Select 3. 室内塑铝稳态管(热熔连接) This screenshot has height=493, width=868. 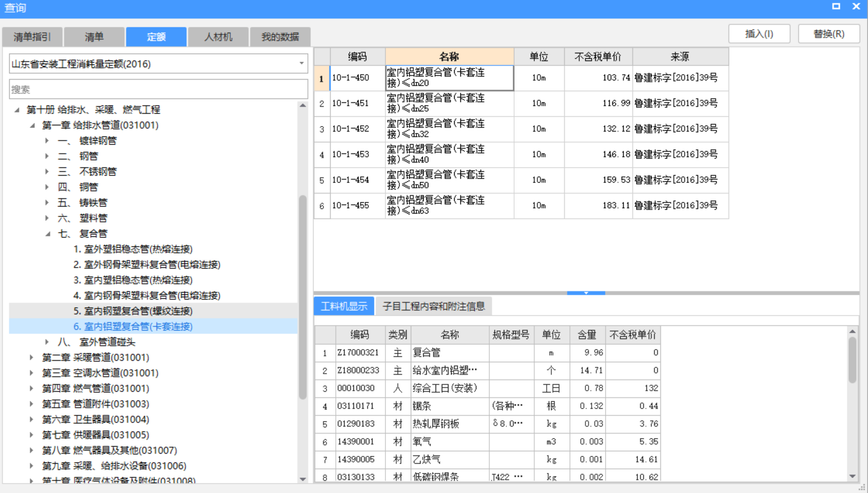[133, 280]
